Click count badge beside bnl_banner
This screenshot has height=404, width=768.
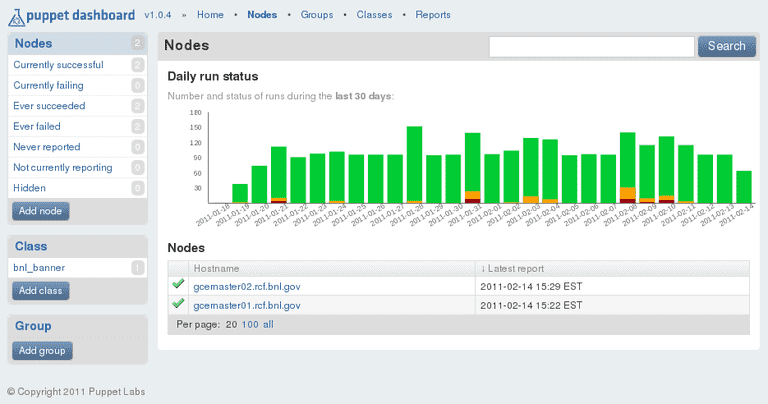click(x=138, y=268)
